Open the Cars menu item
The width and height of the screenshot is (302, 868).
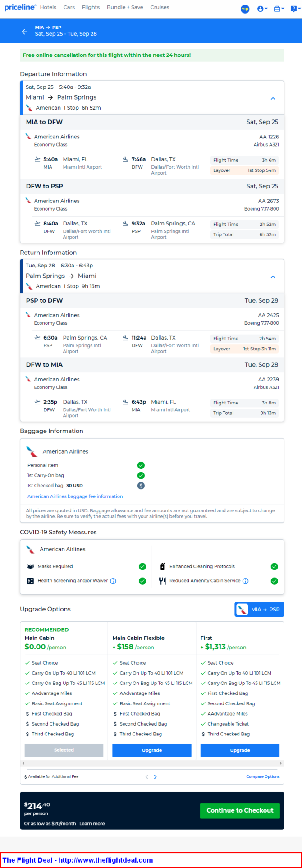click(69, 7)
